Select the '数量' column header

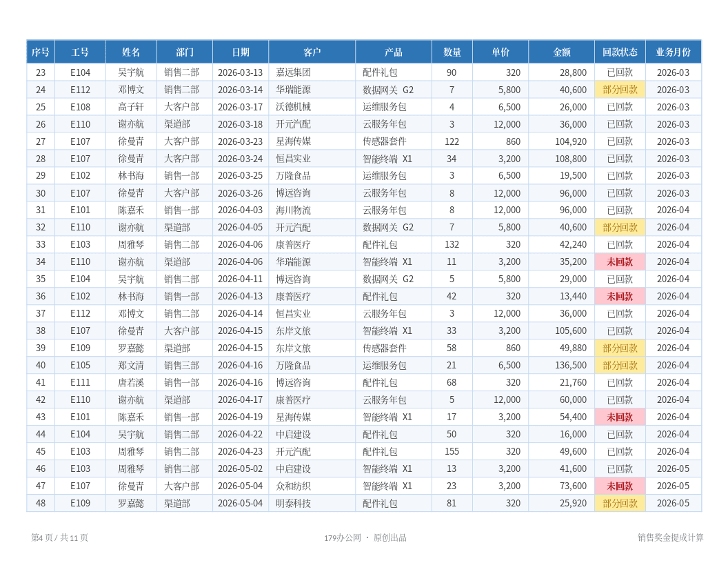452,52
